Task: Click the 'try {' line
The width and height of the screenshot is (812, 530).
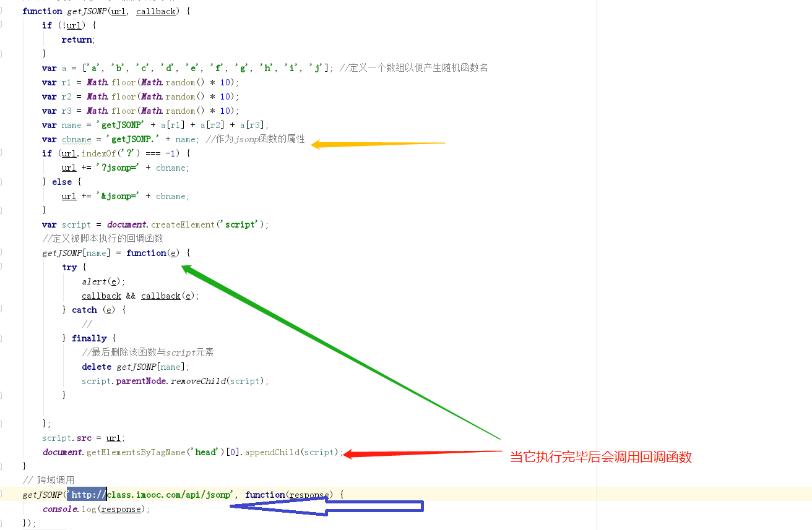Action: tap(74, 267)
